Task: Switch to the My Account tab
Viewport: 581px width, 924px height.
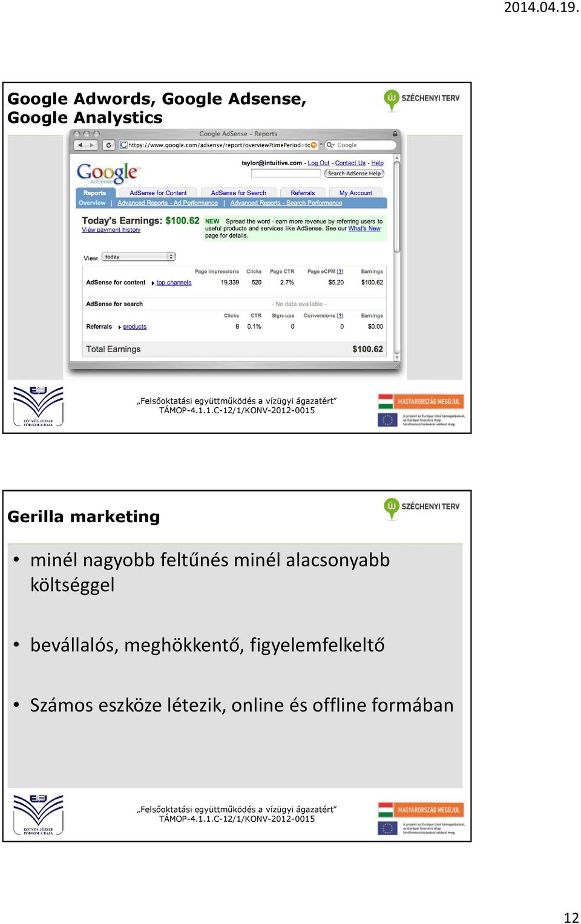Action: click(x=356, y=193)
